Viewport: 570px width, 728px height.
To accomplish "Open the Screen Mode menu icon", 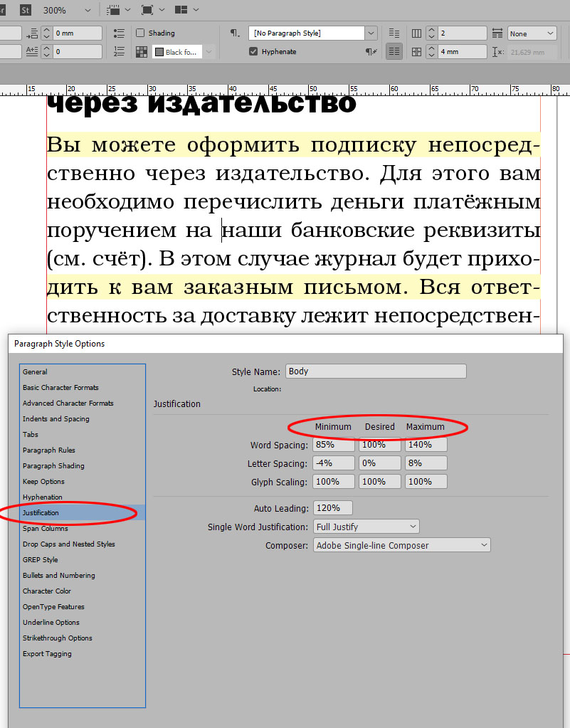I will tap(152, 10).
